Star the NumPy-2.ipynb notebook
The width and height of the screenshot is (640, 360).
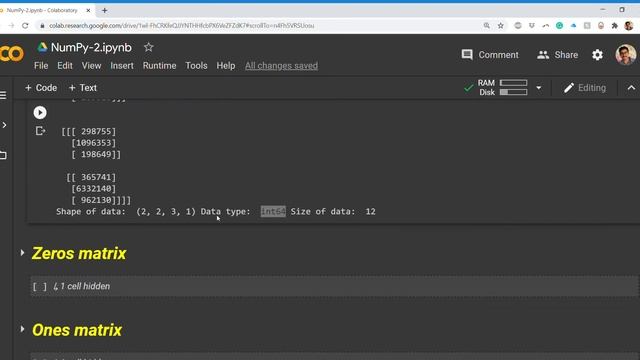pos(149,47)
